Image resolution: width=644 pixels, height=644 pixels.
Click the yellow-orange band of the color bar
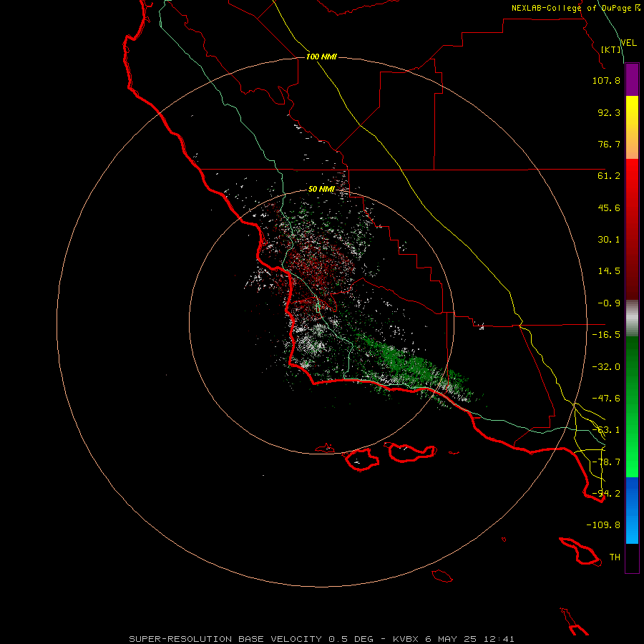click(x=632, y=127)
